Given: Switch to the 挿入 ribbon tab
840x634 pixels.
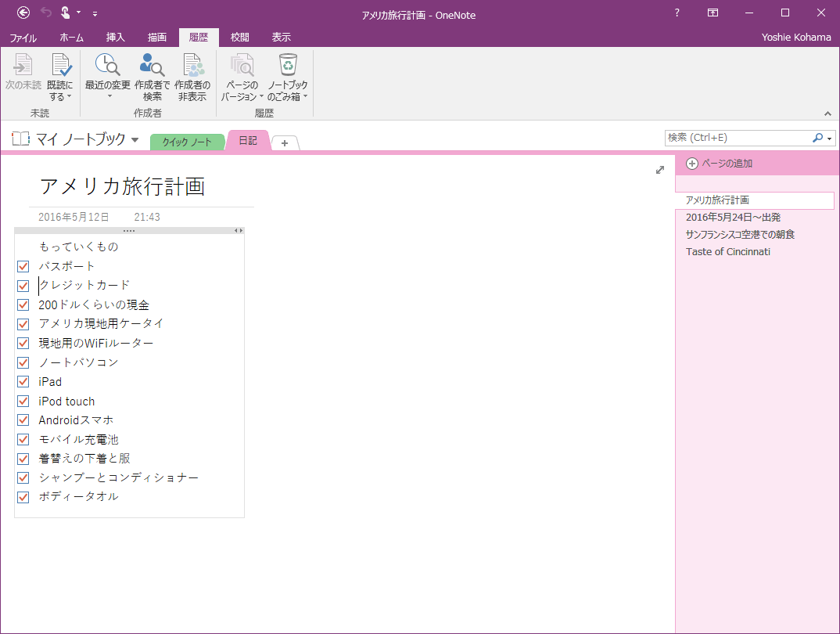Looking at the screenshot, I should point(115,38).
